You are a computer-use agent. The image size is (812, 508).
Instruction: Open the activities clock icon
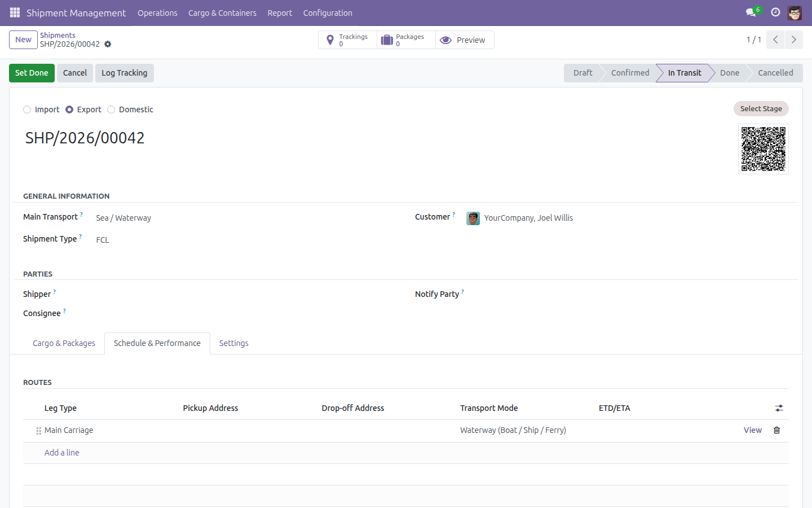[x=775, y=12]
